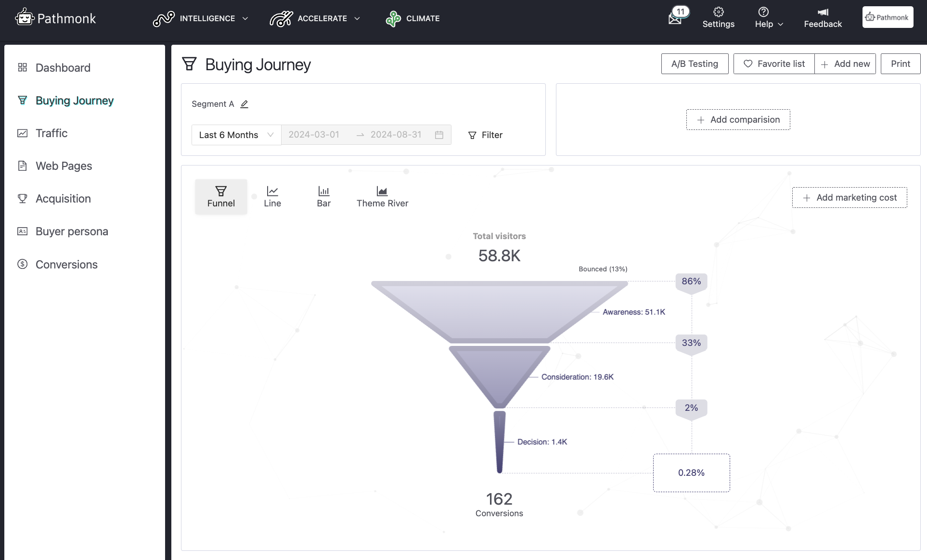
Task: Add marketing cost to the funnel
Action: pyautogui.click(x=849, y=197)
